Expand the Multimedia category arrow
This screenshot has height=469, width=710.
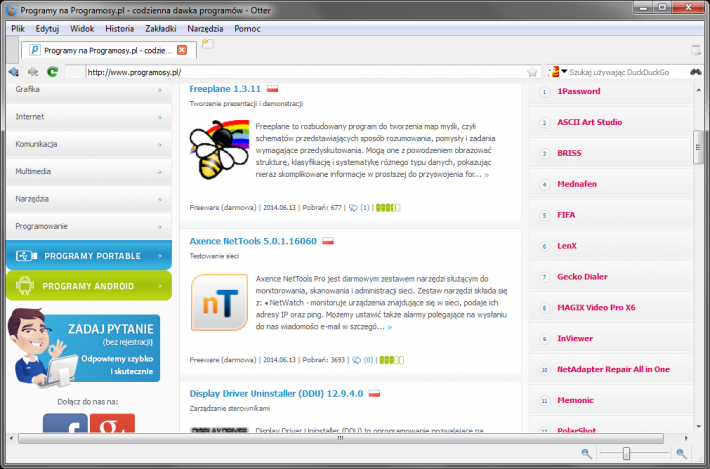[160, 172]
